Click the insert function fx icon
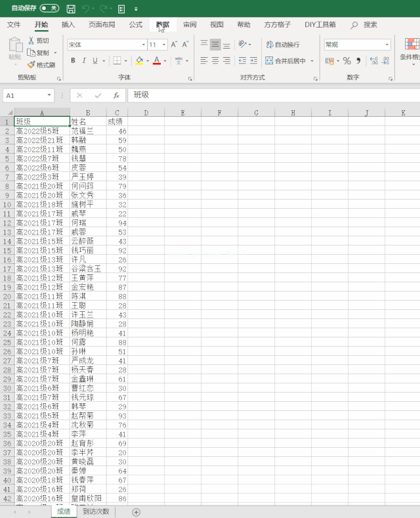The image size is (420, 518). click(116, 95)
